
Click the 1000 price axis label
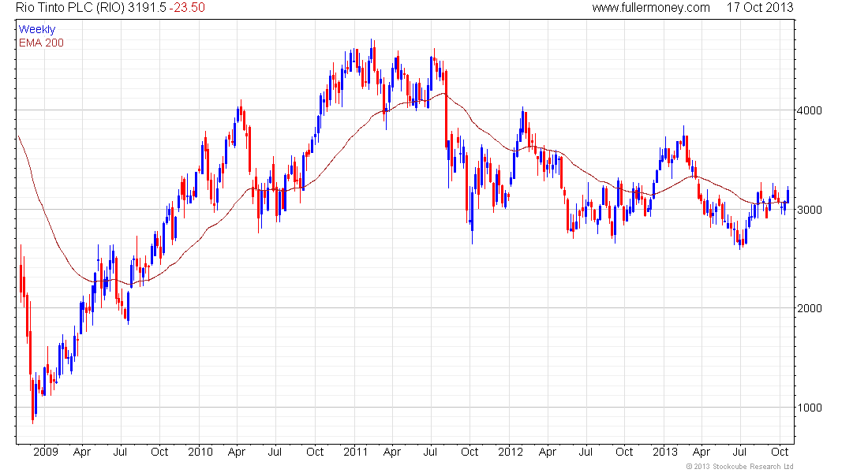click(x=810, y=408)
